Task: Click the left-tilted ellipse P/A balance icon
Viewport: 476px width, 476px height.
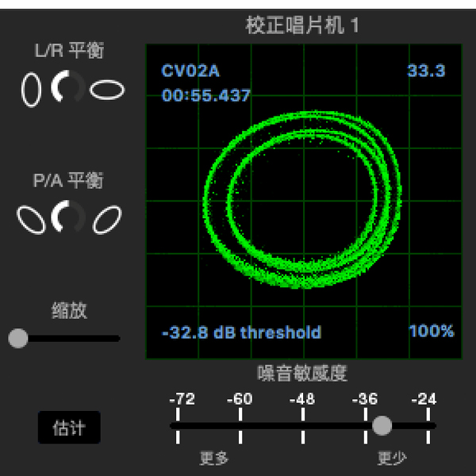Action: (32, 219)
